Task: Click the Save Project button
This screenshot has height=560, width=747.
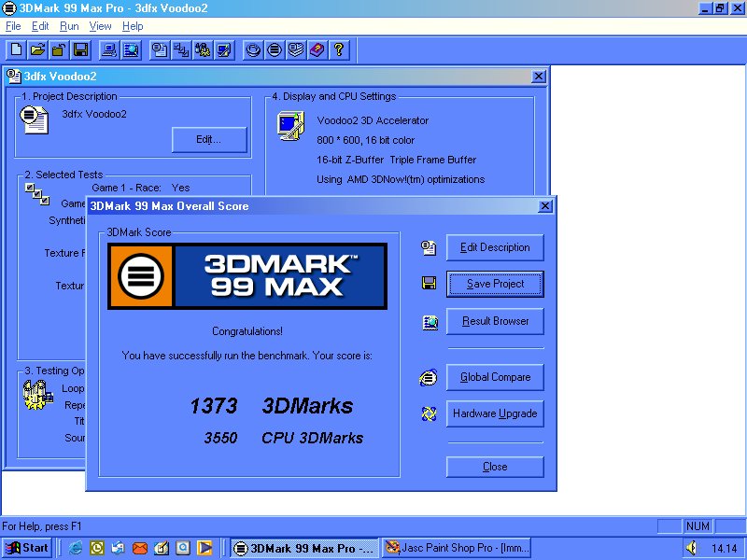Action: pyautogui.click(x=495, y=284)
